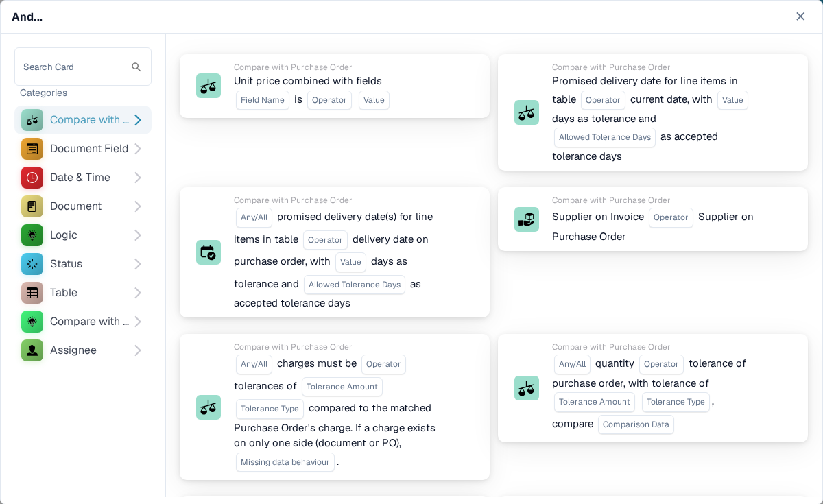The height and width of the screenshot is (504, 823).
Task: Click 'Unit price combined with fields' text
Action: pos(308,81)
